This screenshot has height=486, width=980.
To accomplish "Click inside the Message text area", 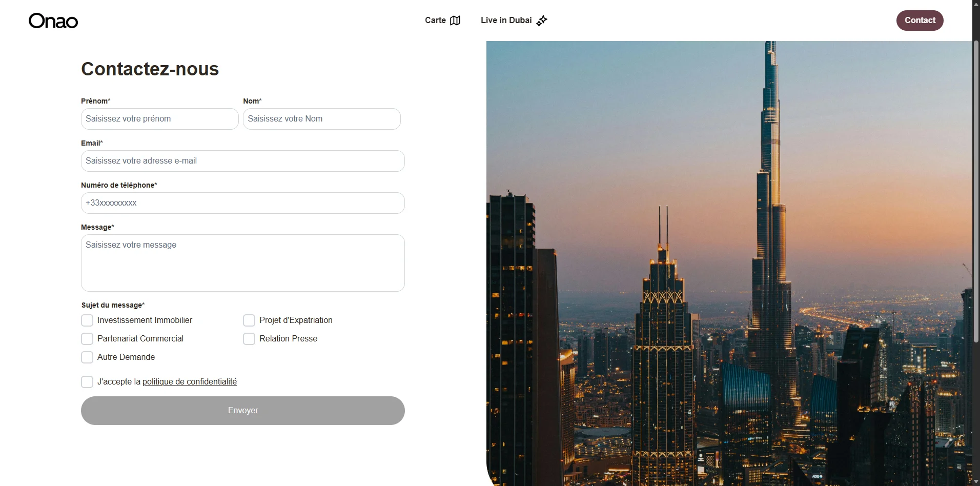I will point(243,263).
